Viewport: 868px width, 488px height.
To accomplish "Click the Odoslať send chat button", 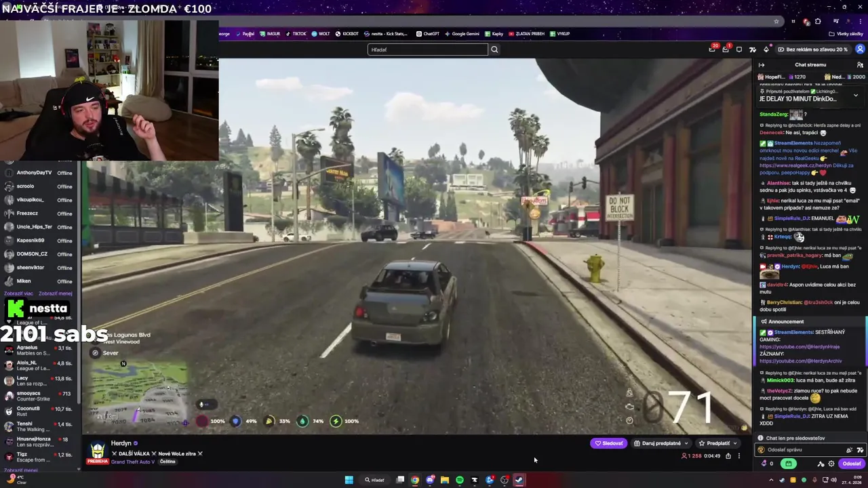I will [852, 464].
